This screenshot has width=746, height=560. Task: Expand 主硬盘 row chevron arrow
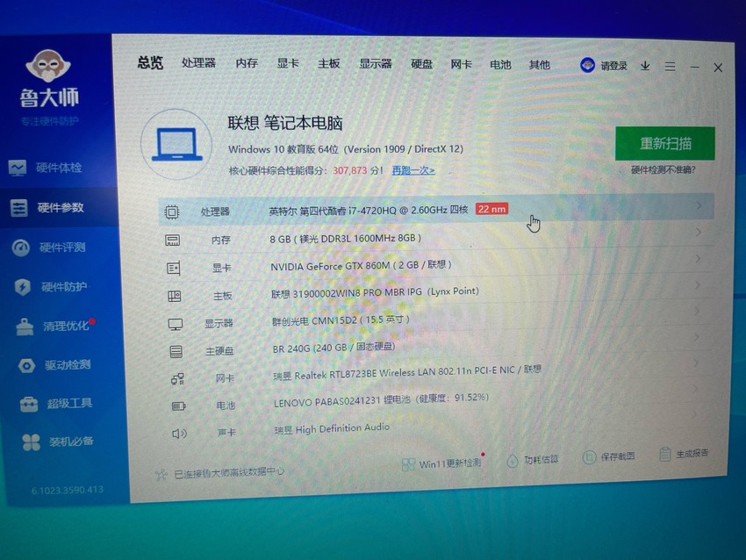click(x=697, y=337)
